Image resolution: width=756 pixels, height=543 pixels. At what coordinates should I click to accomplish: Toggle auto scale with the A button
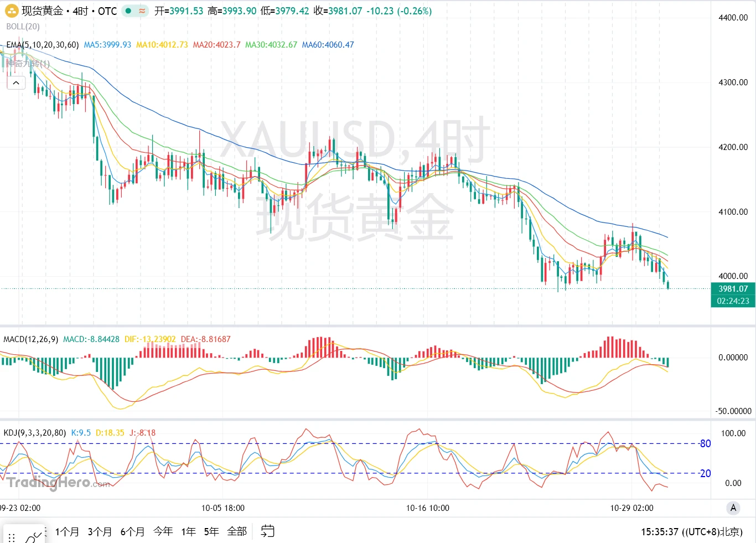[x=733, y=508]
